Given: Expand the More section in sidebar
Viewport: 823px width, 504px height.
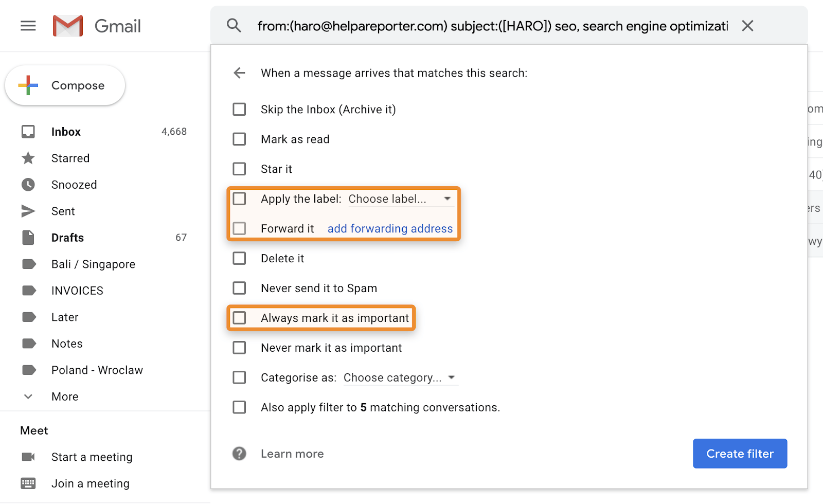Looking at the screenshot, I should click(x=64, y=396).
